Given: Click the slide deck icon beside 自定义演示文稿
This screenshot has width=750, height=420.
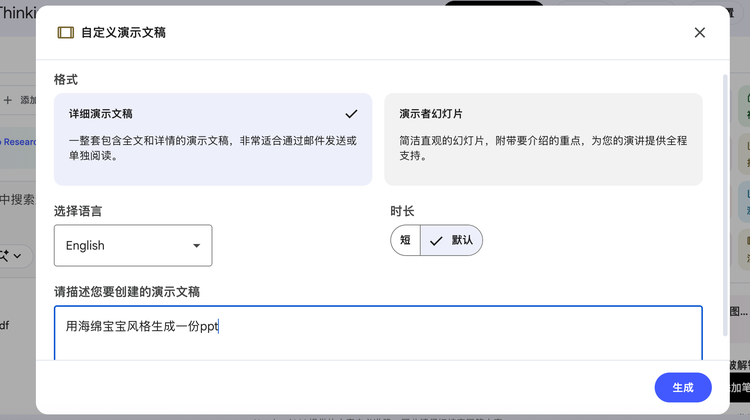Looking at the screenshot, I should (66, 33).
